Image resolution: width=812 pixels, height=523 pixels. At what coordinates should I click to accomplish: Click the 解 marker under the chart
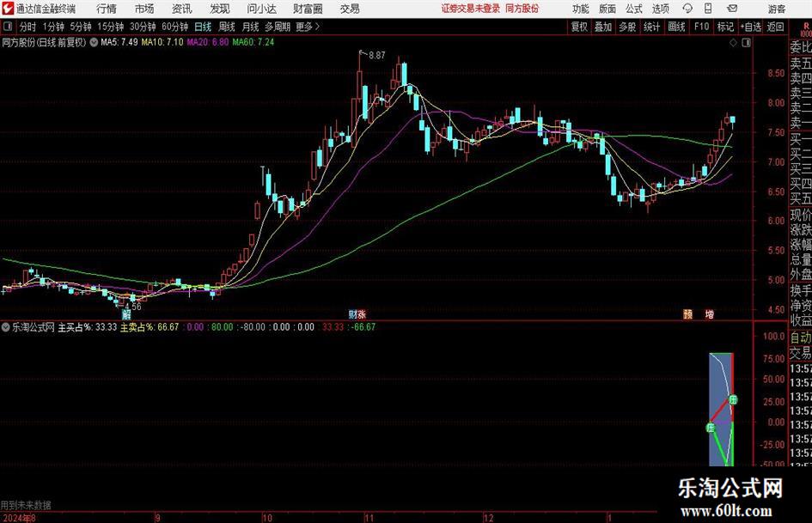(x=126, y=314)
